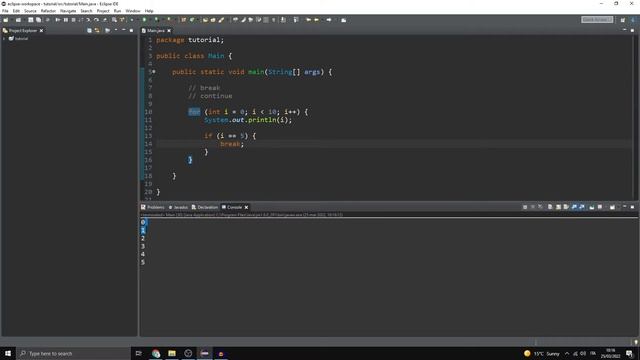Viewport: 640px width, 360px height.
Task: Click the New Java Class toolbar icon
Action: click(192, 20)
